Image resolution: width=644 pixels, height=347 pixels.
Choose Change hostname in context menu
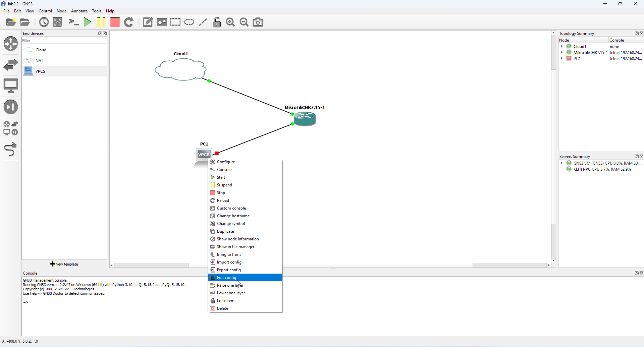(245, 216)
